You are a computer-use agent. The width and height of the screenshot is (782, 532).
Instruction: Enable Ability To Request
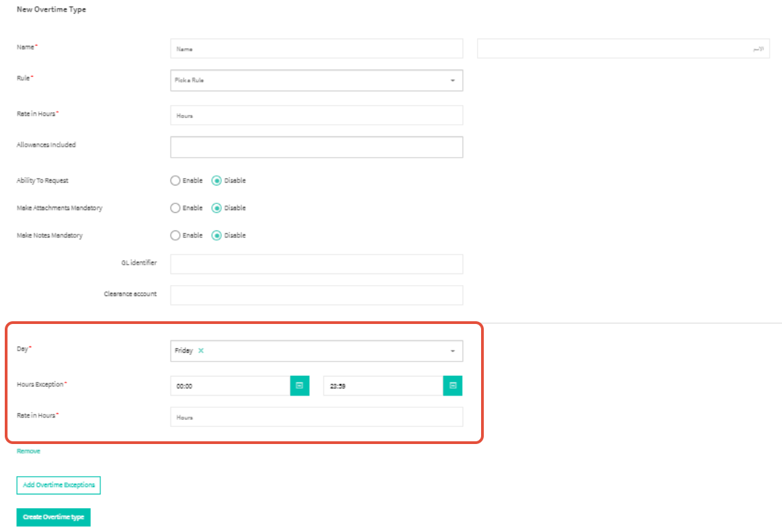175,181
